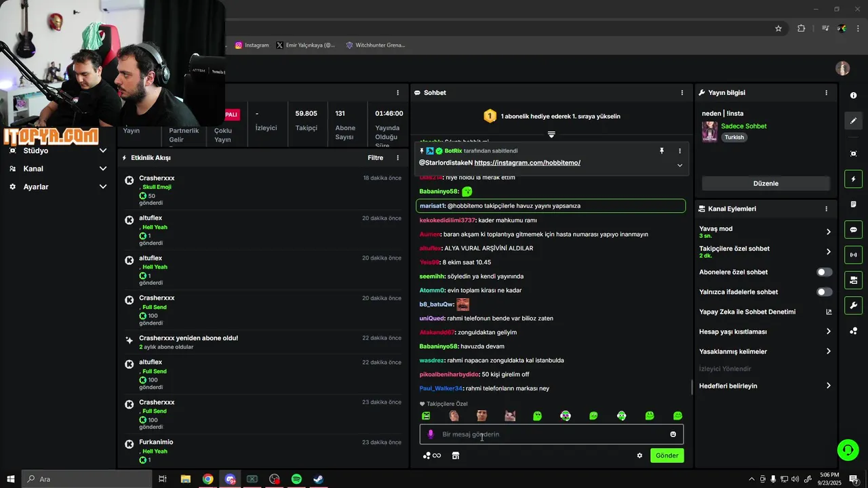Screen dimensions: 868x488
Task: Select the cat emote in quick emotes
Action: [x=510, y=415]
